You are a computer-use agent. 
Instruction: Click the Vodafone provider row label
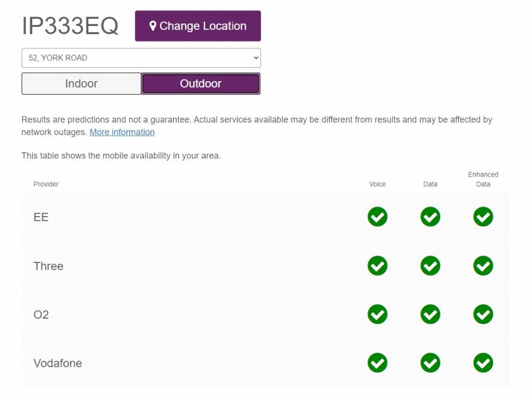click(x=58, y=363)
